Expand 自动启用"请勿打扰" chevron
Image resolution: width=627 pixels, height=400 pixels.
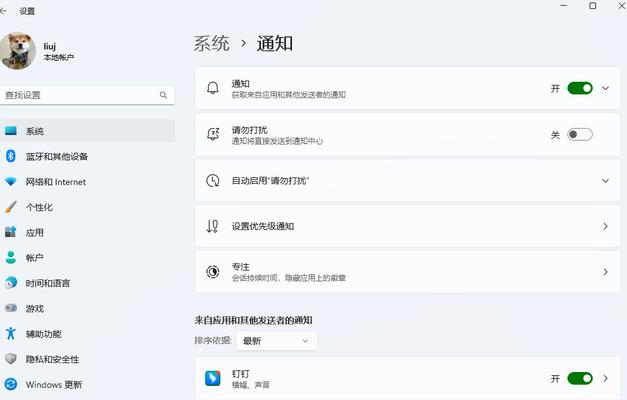click(605, 180)
